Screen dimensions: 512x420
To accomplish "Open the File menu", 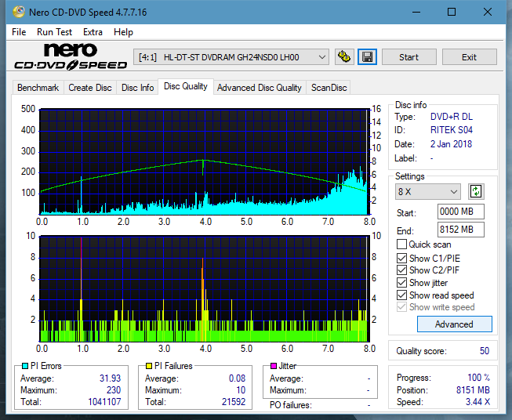I will 19,32.
